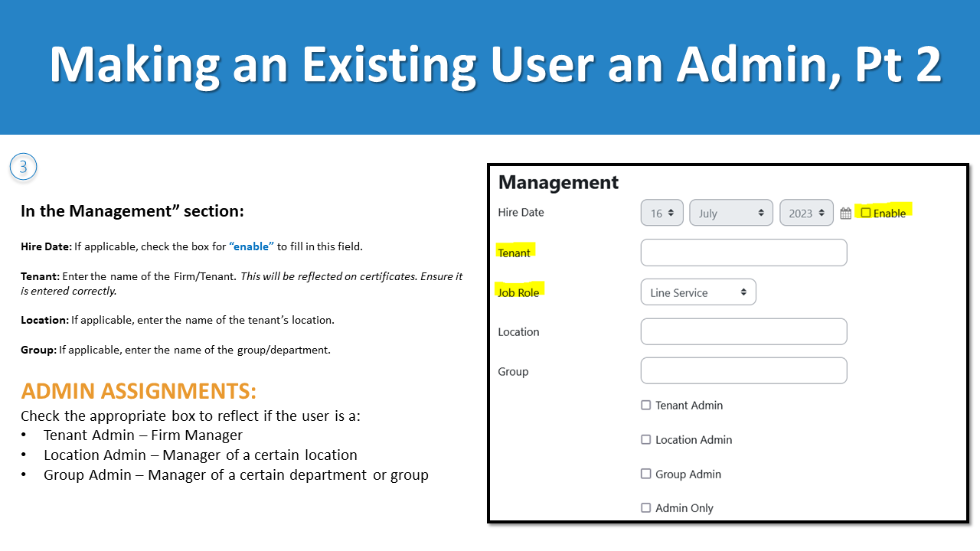Click the ADMIN ASSIGNMENTS heading
Screen dimensions: 980x551
click(x=139, y=390)
